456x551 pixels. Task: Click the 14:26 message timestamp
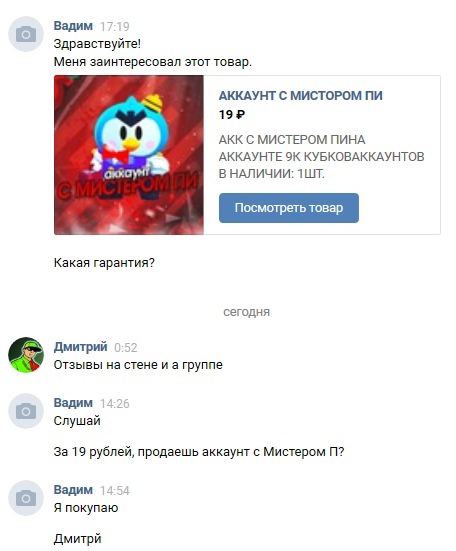click(115, 403)
